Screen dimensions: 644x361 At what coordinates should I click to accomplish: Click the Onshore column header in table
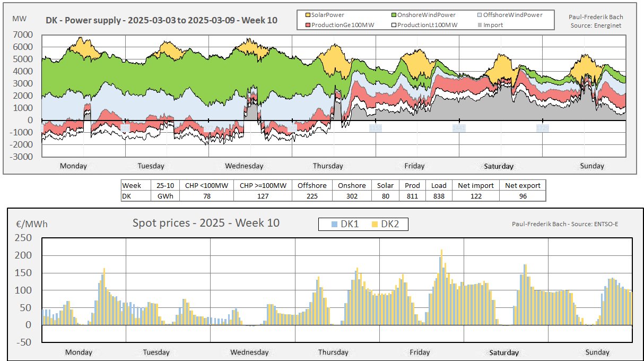352,185
